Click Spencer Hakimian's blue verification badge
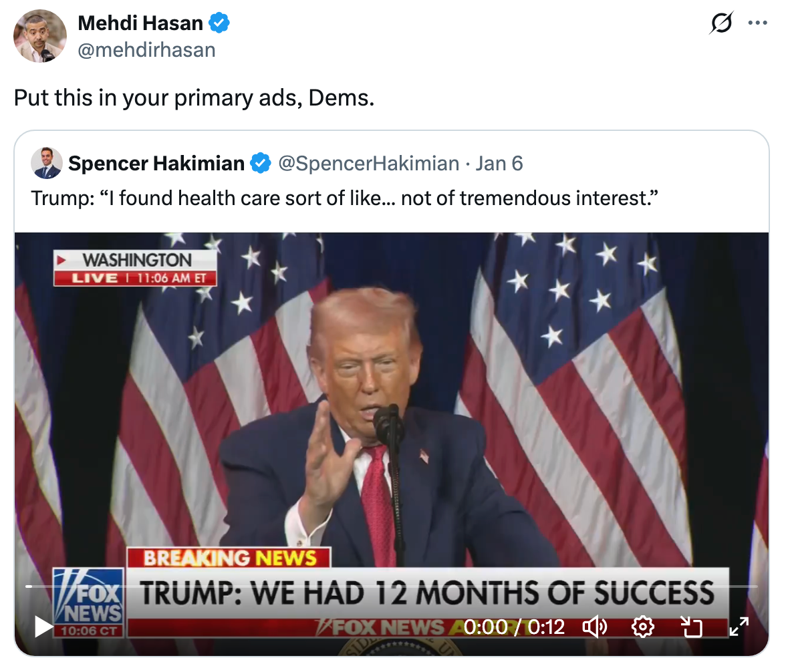Viewport: 786px width, 672px height. [x=261, y=162]
